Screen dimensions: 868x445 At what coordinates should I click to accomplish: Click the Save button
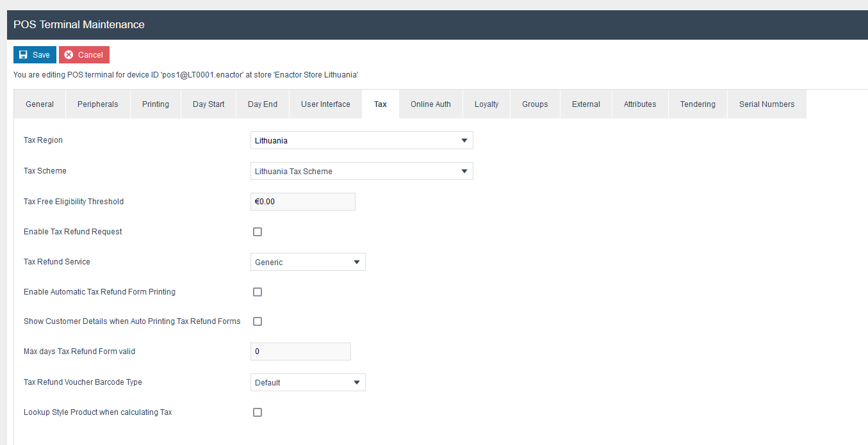pos(35,55)
